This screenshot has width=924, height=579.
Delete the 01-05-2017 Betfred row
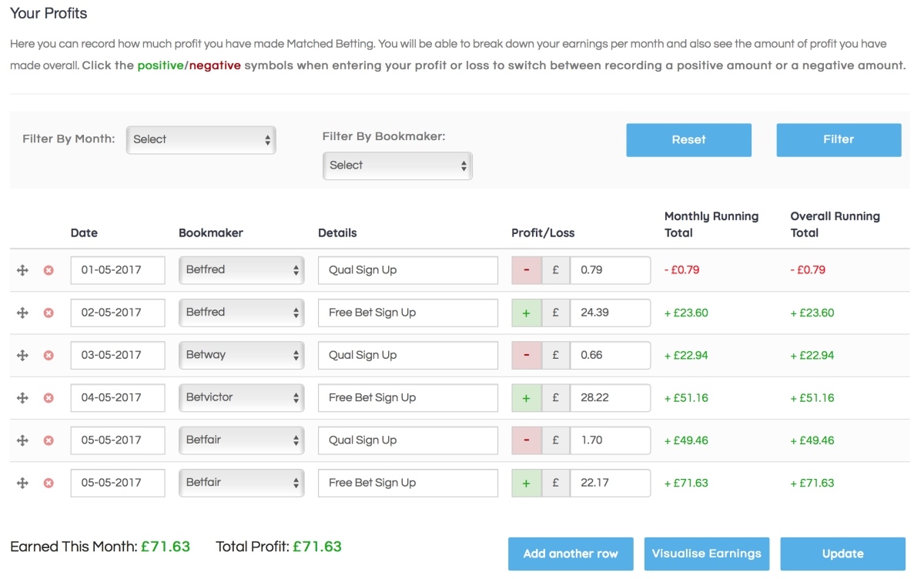tap(49, 270)
